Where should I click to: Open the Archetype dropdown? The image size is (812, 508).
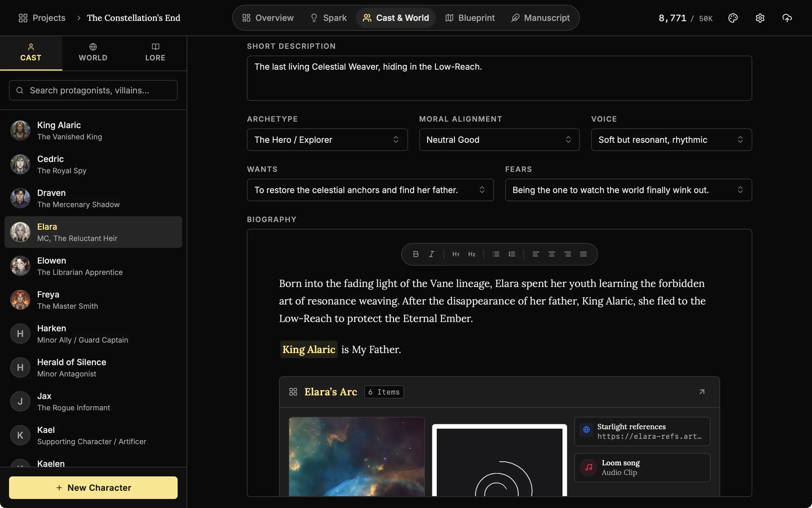(x=327, y=139)
